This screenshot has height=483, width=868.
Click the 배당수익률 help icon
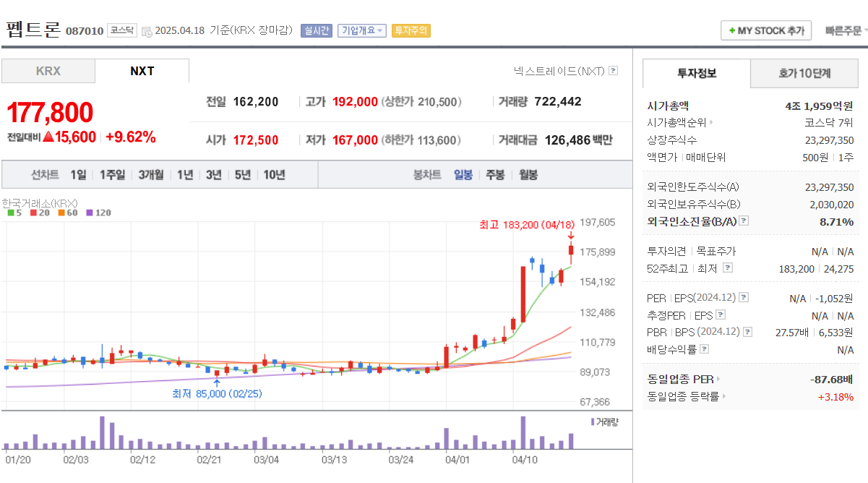click(x=702, y=348)
